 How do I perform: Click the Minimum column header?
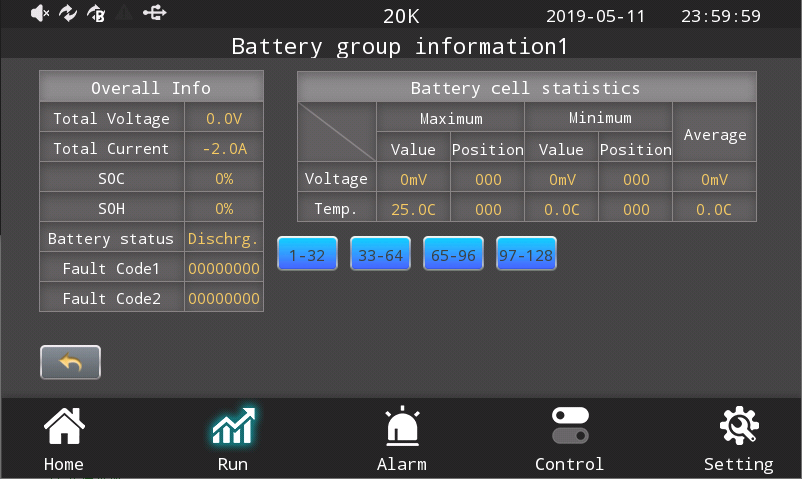tap(599, 118)
